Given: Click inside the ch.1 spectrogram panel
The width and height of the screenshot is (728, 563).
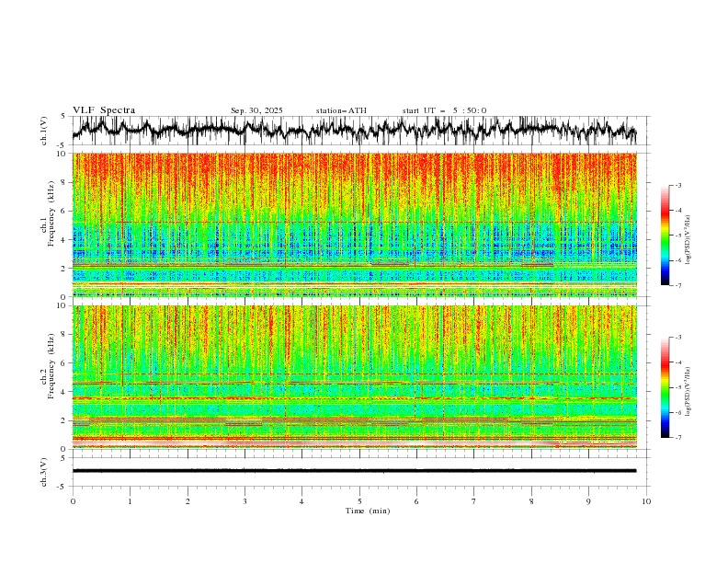Looking at the screenshot, I should 354,224.
